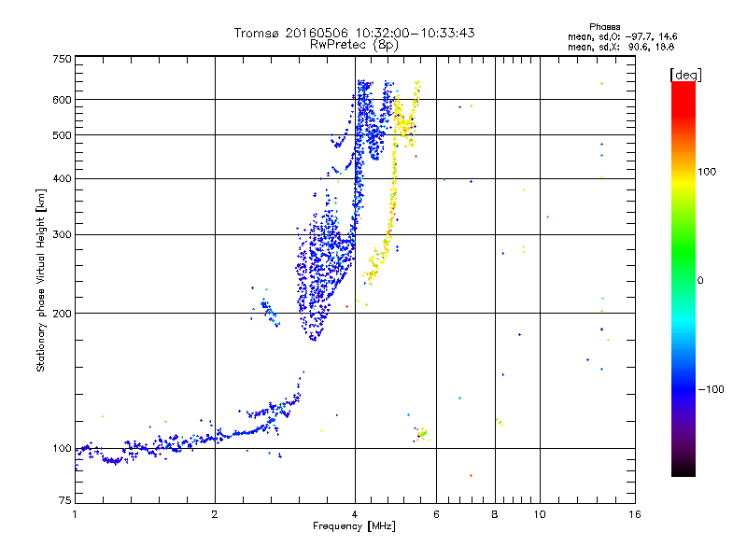Click the '100' y-axis tick label
This screenshot has width=747, height=560.
point(62,449)
